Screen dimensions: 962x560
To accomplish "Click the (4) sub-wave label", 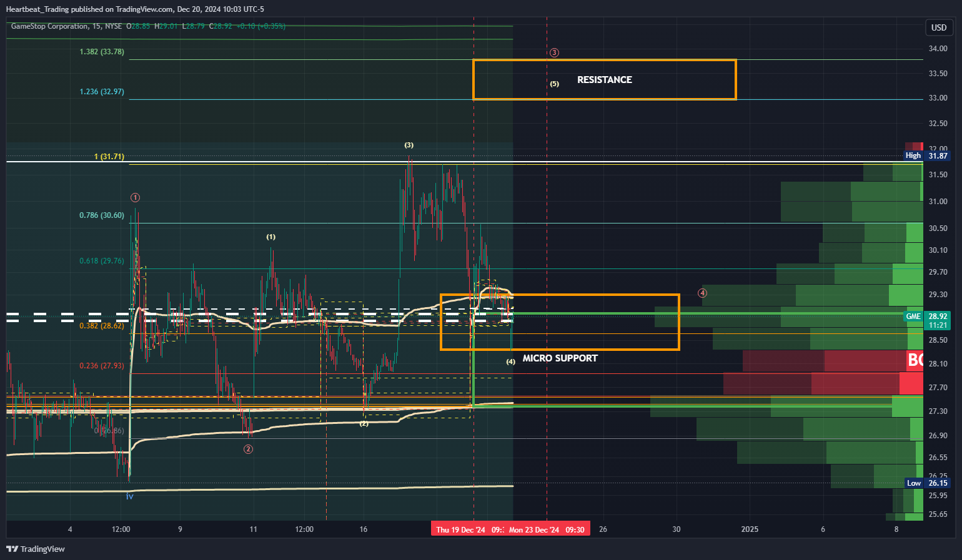I will pos(510,361).
